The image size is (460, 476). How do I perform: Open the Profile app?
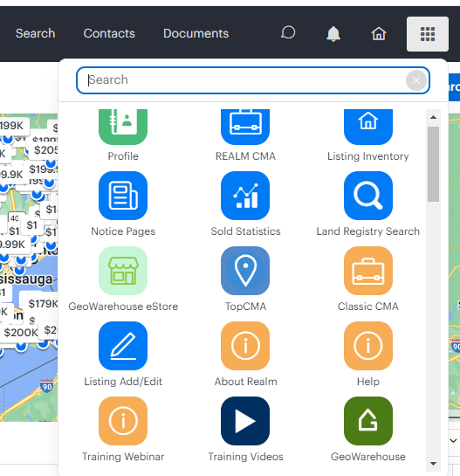click(123, 127)
